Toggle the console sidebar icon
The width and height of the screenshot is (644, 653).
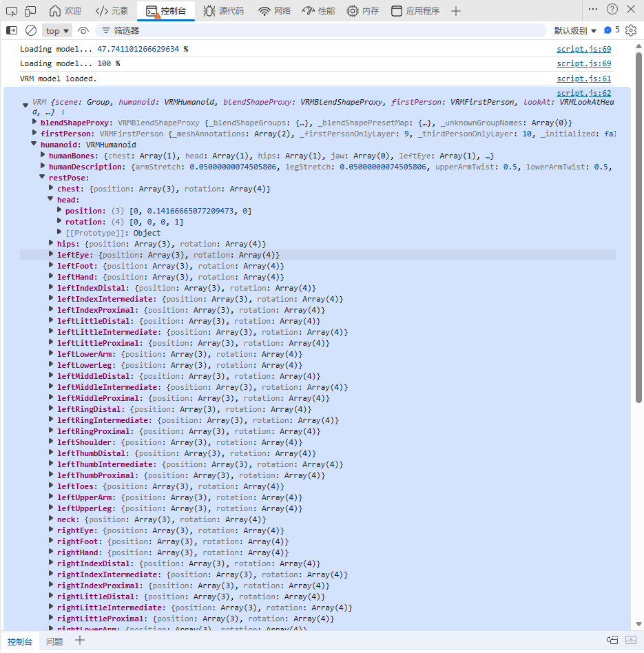[x=12, y=30]
